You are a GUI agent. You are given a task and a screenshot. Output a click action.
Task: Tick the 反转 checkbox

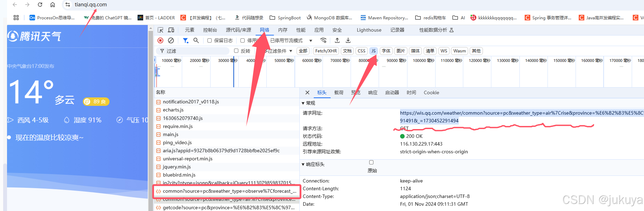(236, 51)
